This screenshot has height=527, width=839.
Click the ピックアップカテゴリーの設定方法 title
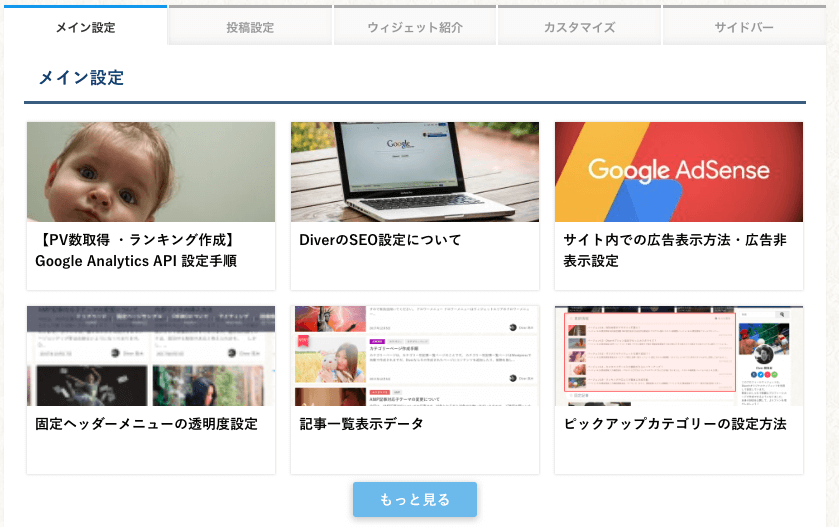coord(675,424)
